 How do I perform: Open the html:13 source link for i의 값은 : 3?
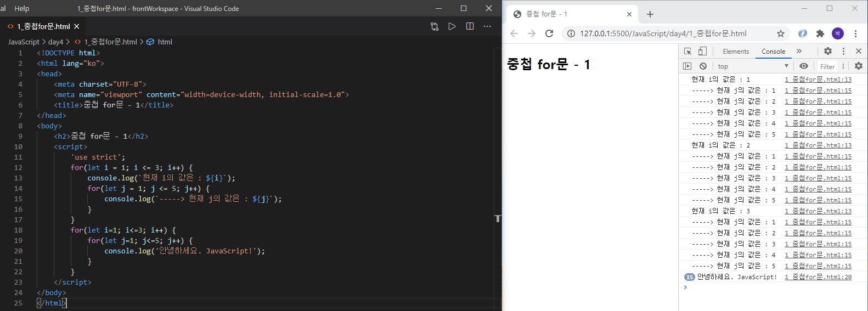(x=818, y=211)
